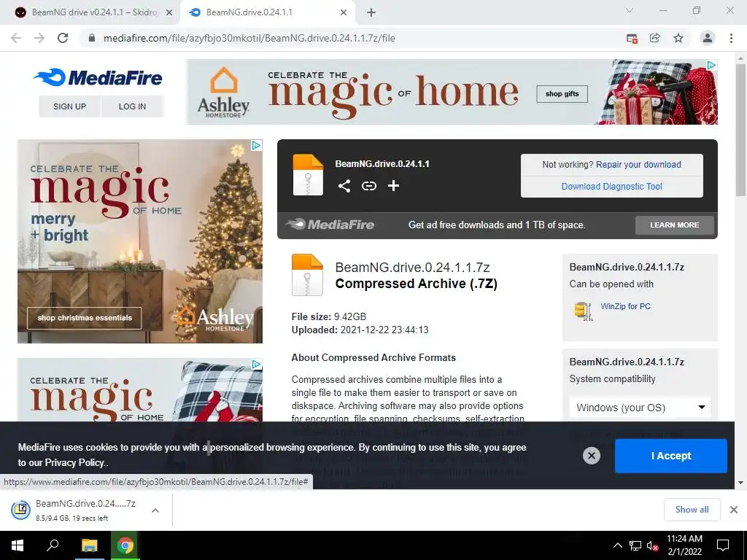Click shop gifts in the Ashley banner
Image resolution: width=747 pixels, height=560 pixels.
tap(562, 94)
